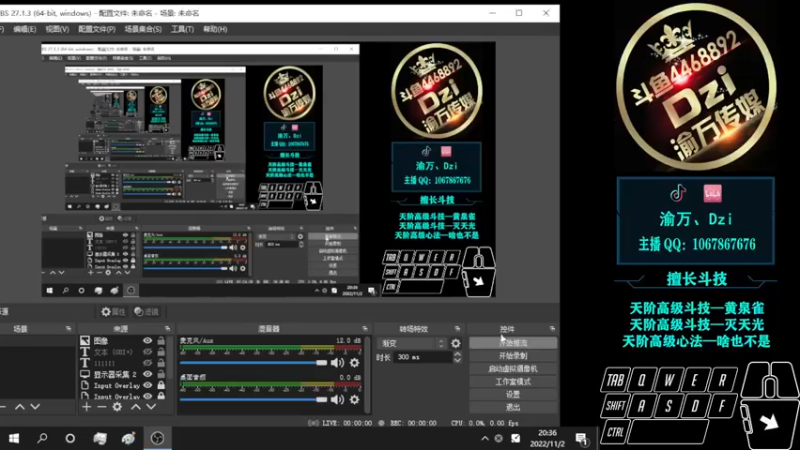The width and height of the screenshot is (800, 450).
Task: Open Windows search from the taskbar
Action: [42, 438]
